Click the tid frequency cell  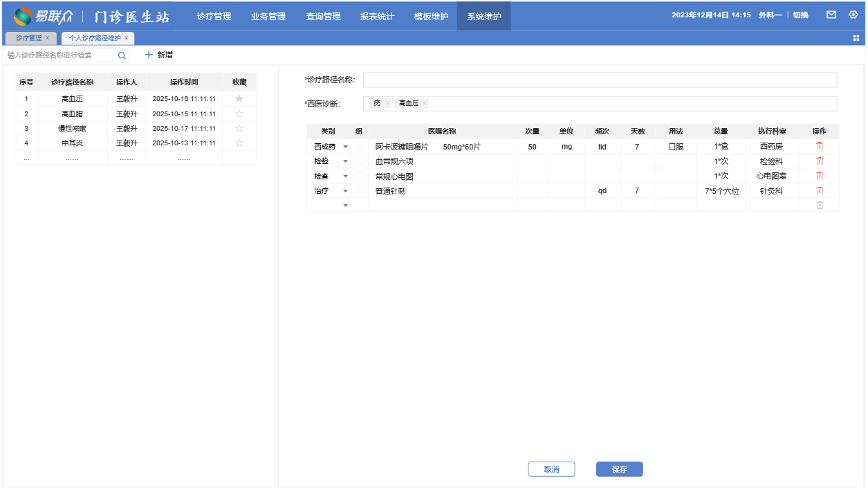(602, 147)
